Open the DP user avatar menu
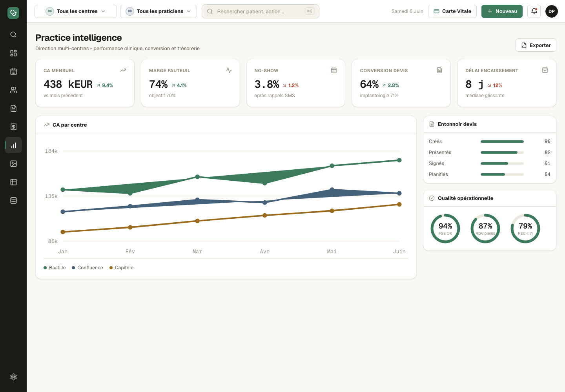 (x=552, y=11)
